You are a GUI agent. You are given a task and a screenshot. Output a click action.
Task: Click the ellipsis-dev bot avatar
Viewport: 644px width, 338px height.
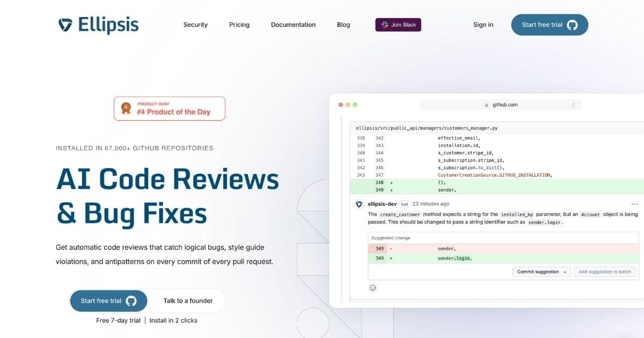click(x=358, y=204)
